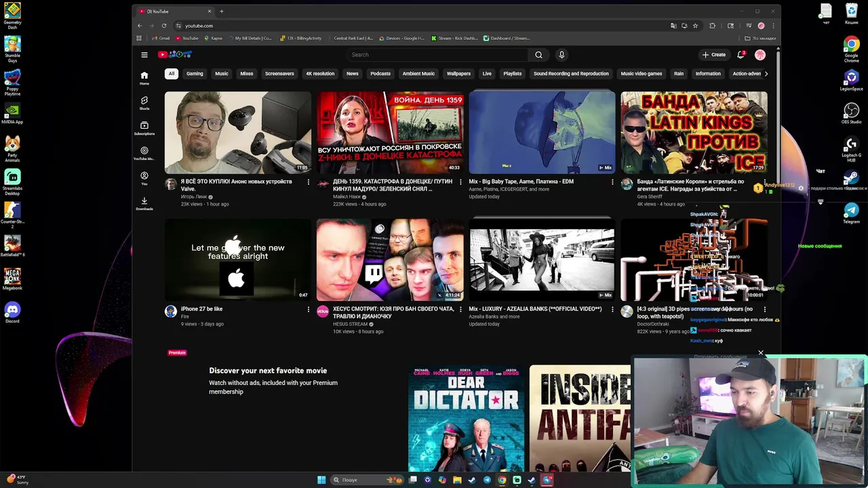868x488 pixels.
Task: Open the notifications bell
Action: (741, 55)
